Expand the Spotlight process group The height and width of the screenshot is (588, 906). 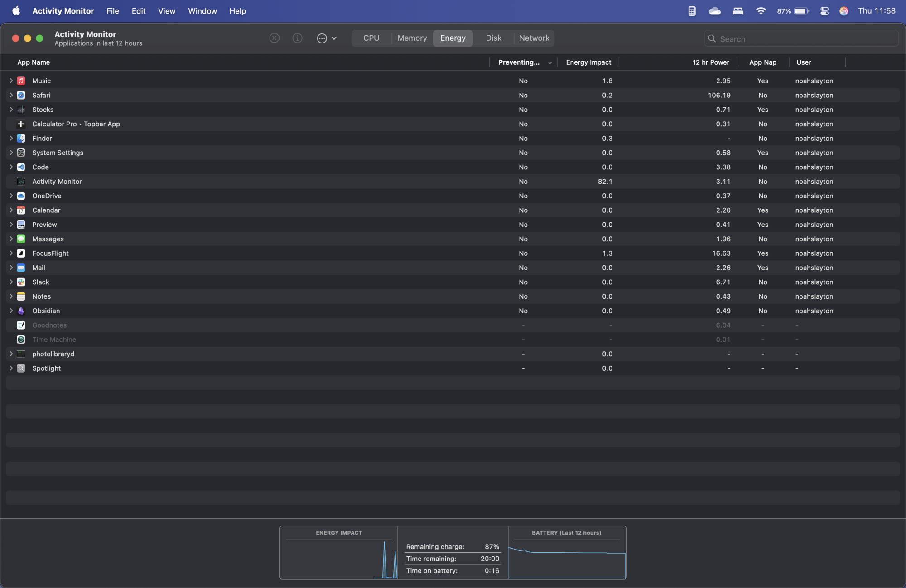tap(11, 368)
